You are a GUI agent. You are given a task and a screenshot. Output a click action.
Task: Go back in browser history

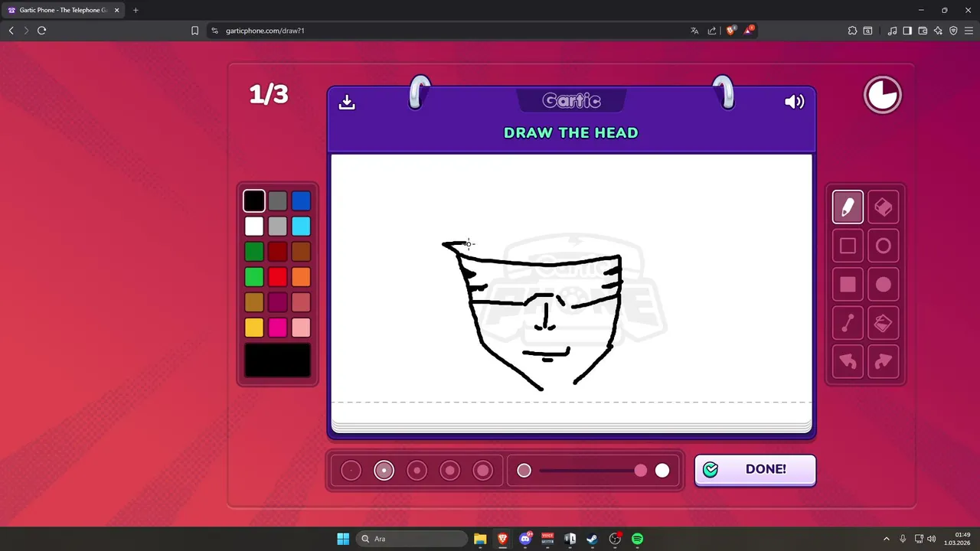(x=11, y=31)
